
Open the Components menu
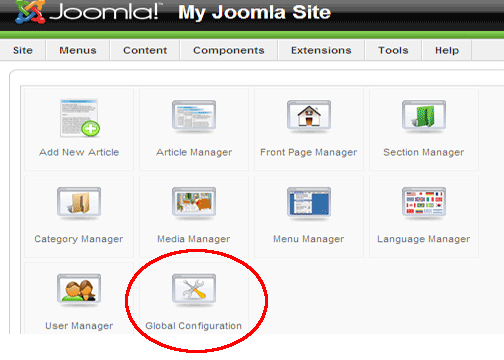click(x=229, y=50)
